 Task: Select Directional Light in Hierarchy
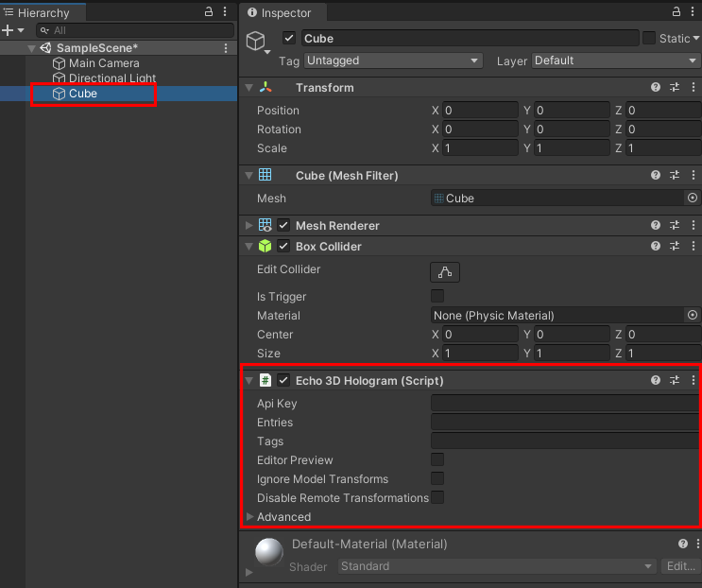pos(104,78)
